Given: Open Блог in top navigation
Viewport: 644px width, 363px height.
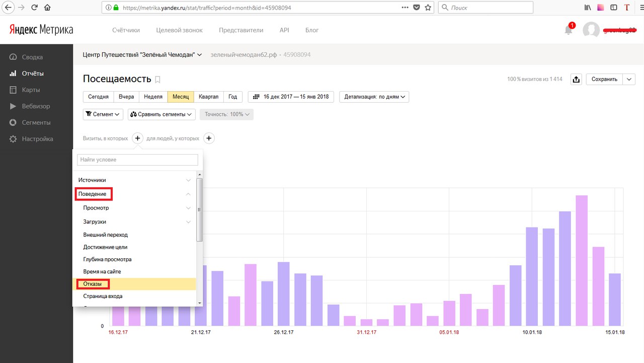Looking at the screenshot, I should click(312, 30).
